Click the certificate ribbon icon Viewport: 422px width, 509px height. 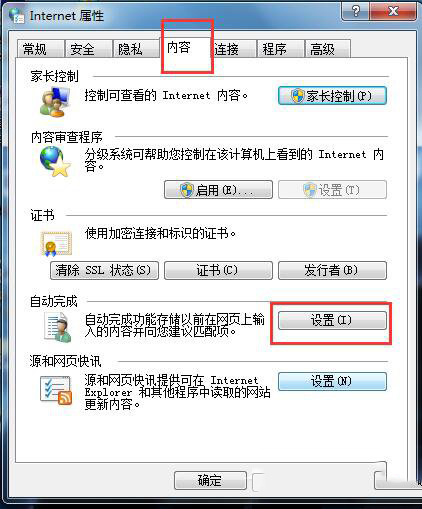point(56,244)
